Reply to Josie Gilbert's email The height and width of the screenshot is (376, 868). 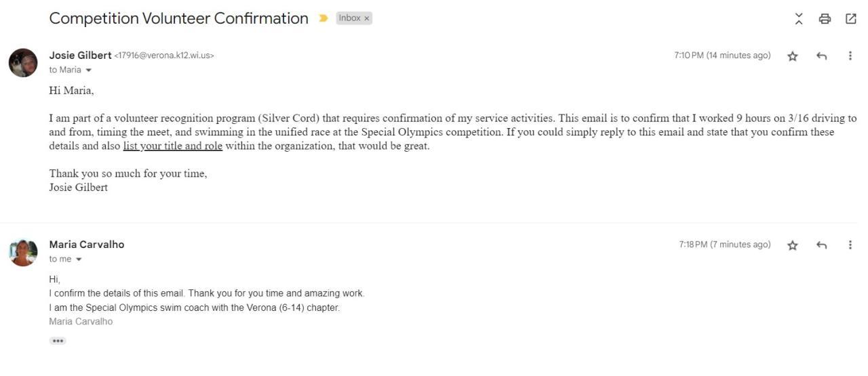821,56
